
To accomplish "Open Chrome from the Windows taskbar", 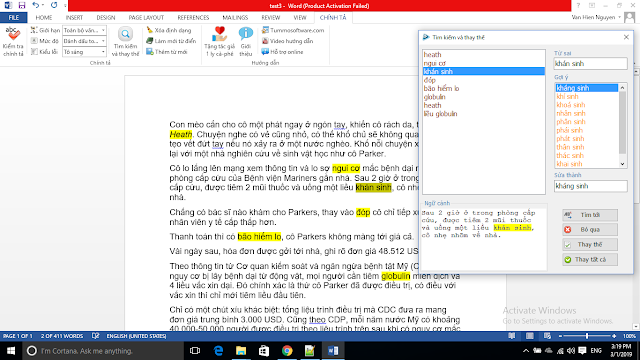I will 287,351.
